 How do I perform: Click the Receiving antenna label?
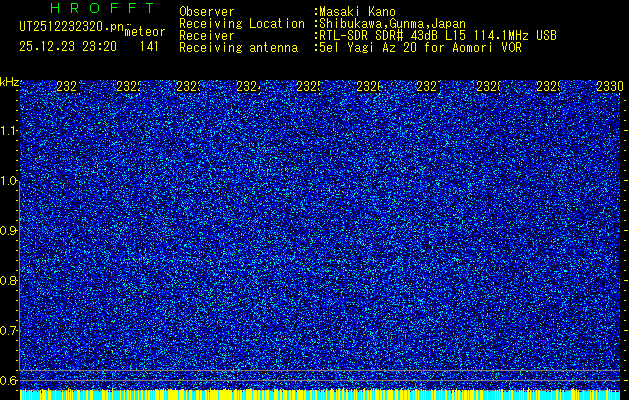(x=238, y=48)
